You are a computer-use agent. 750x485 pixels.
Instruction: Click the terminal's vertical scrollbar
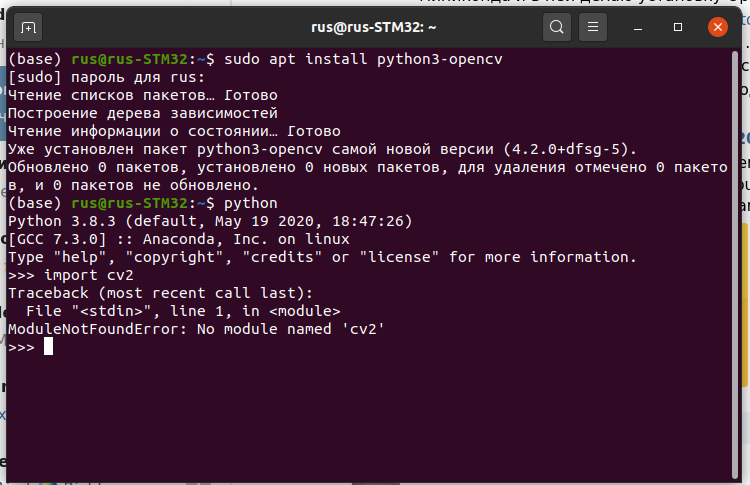click(735, 264)
